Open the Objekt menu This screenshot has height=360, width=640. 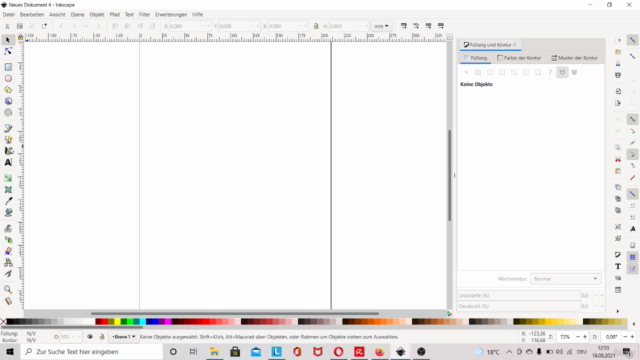[x=97, y=15]
